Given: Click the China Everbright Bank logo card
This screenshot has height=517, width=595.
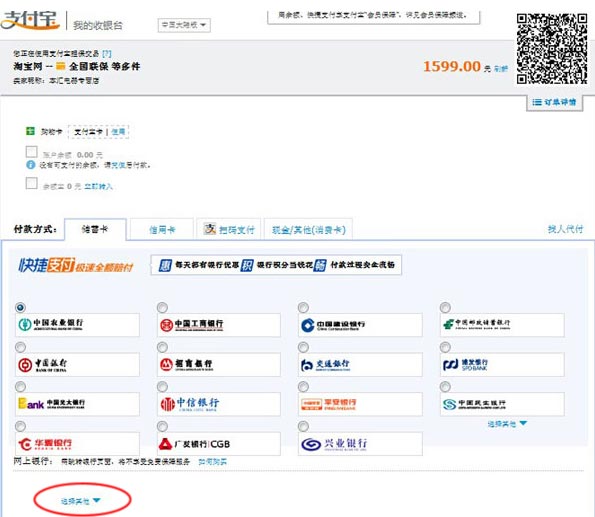Looking at the screenshot, I should (77, 404).
